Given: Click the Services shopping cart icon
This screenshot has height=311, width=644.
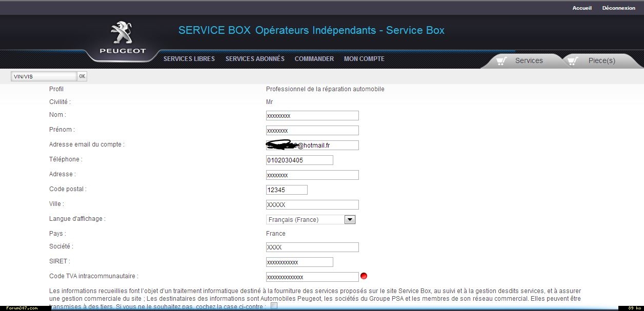Looking at the screenshot, I should coord(502,61).
